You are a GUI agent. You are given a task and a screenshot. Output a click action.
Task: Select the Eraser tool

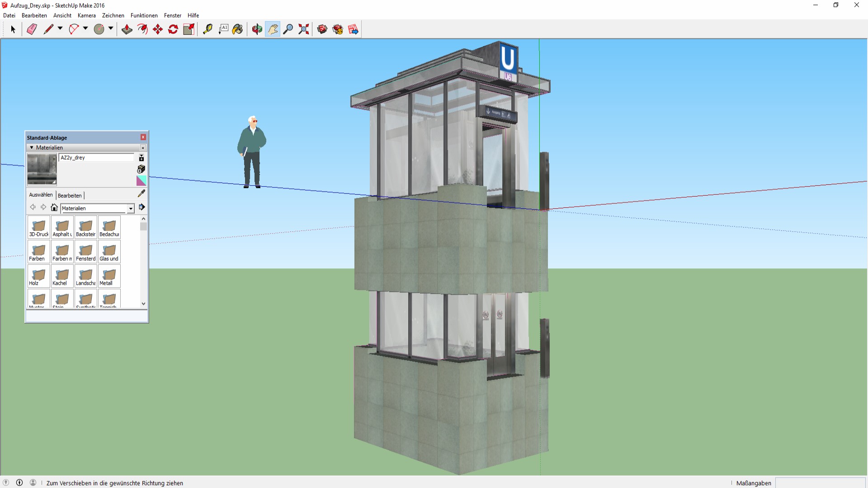coord(32,29)
